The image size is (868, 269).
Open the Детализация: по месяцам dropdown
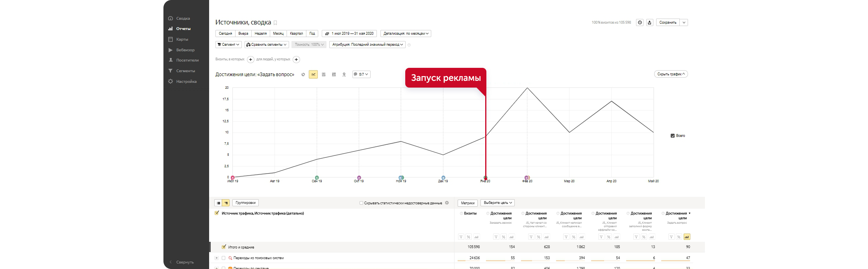tap(406, 34)
